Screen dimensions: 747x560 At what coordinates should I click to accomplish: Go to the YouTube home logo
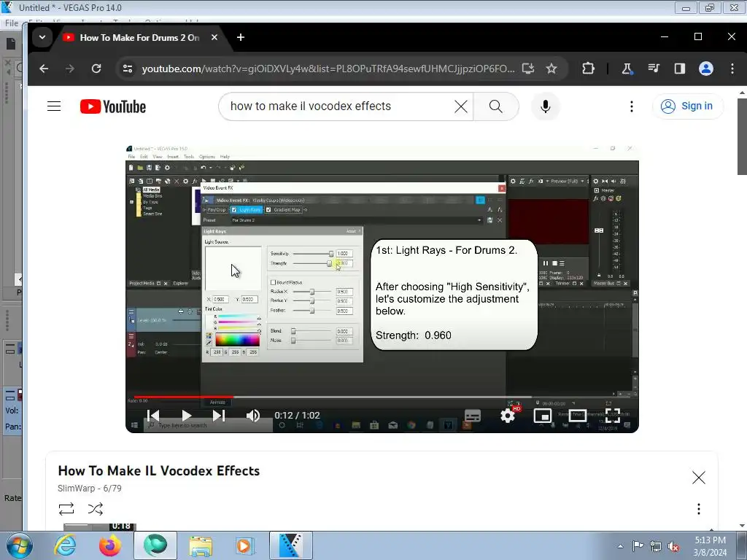[x=113, y=106]
